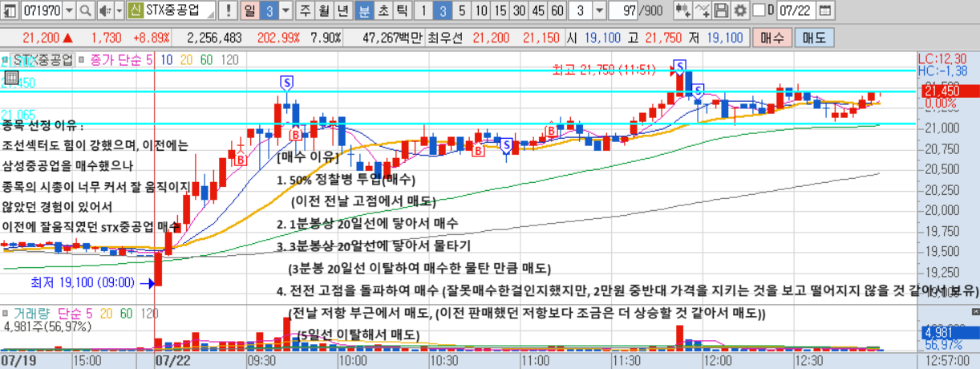Viewport: 980px width, 369px height.
Task: Click the 일 daily chart button
Action: pos(251,11)
